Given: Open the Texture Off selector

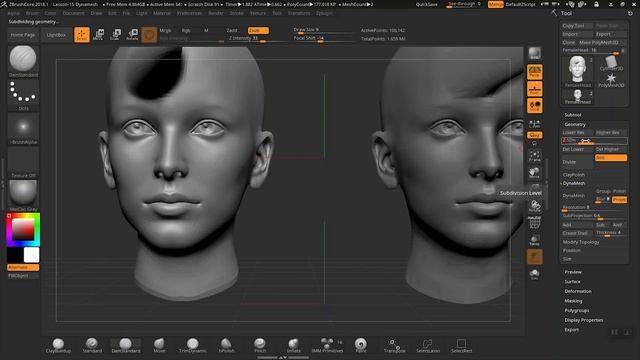Looking at the screenshot, I should click(23, 162).
